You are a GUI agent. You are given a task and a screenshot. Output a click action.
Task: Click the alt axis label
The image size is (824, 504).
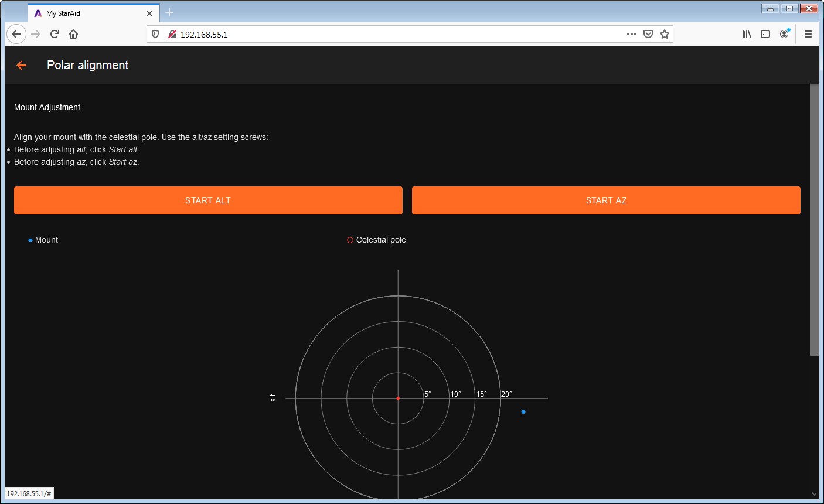click(x=273, y=398)
